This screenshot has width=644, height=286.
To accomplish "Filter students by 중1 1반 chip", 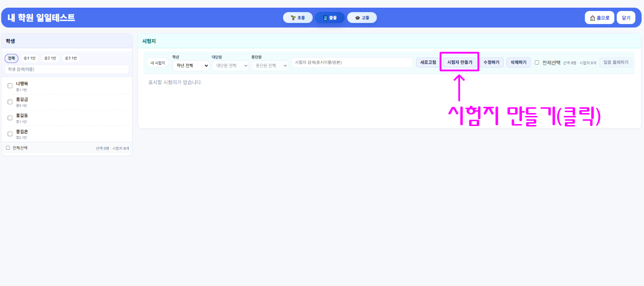I will (x=30, y=58).
